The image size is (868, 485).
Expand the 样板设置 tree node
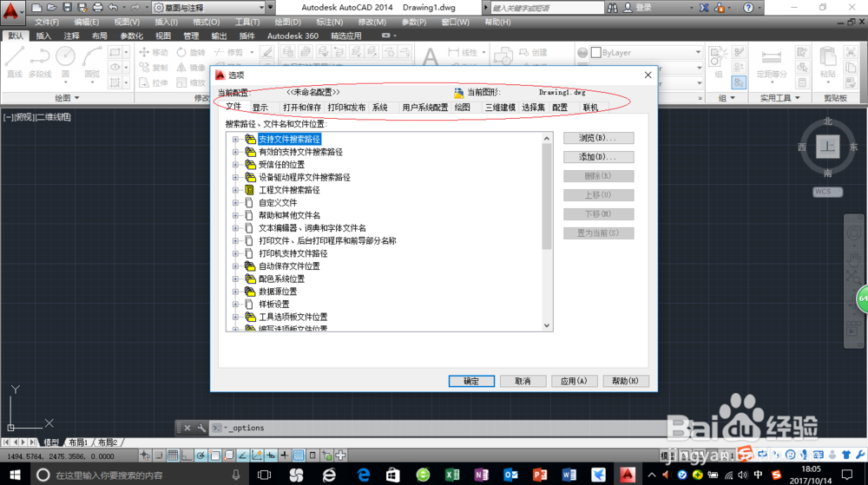(235, 305)
